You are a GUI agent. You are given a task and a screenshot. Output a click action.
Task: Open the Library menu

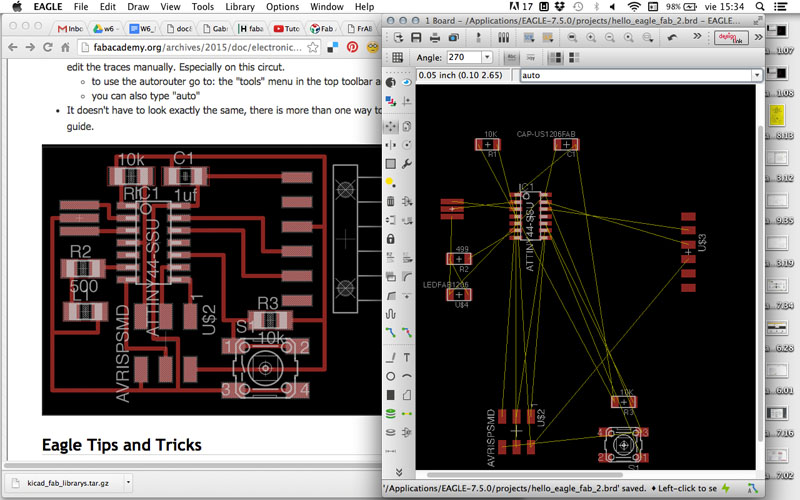pyautogui.click(x=240, y=7)
